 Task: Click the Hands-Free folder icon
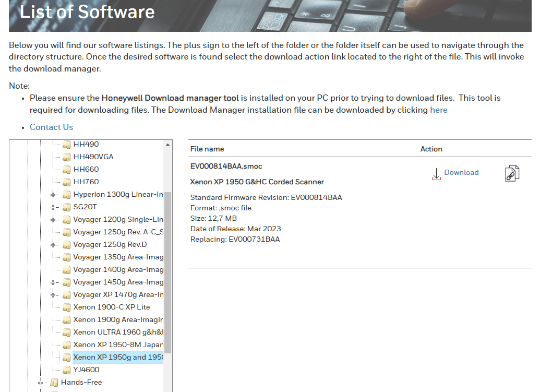pyautogui.click(x=54, y=383)
